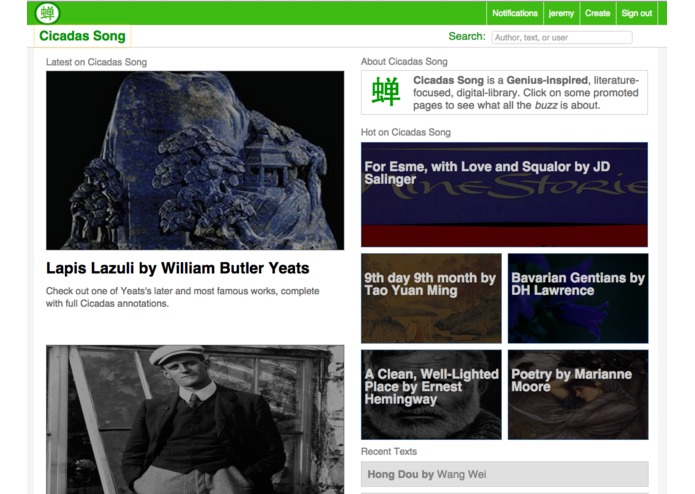Click the 'Latest on Cicadas Song' label
The height and width of the screenshot is (494, 695).
pyautogui.click(x=96, y=62)
